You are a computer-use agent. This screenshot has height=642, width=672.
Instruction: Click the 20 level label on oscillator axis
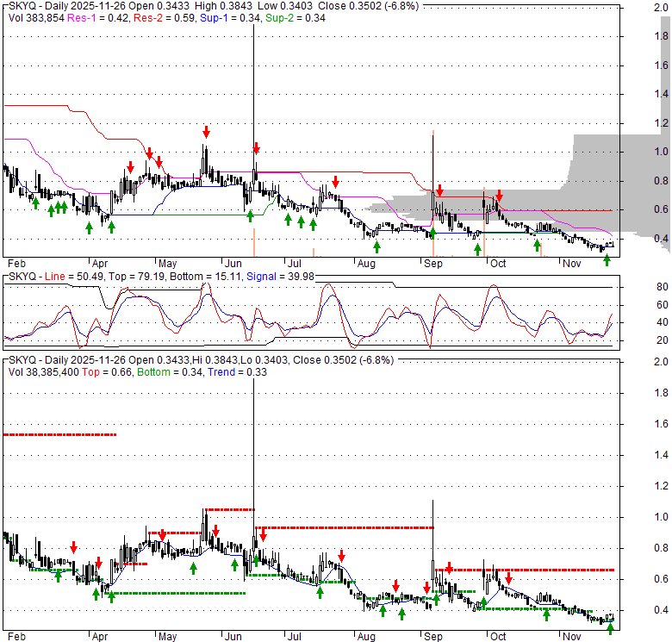(663, 340)
